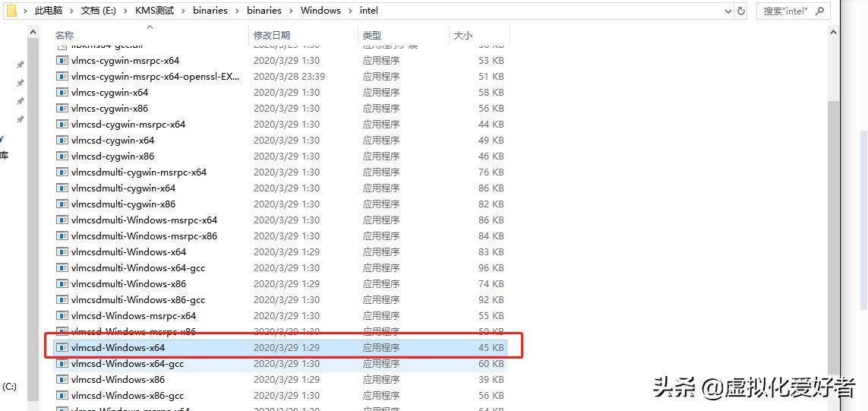868x411 pixels.
Task: Click the first quick access pin icon
Action: click(x=20, y=65)
